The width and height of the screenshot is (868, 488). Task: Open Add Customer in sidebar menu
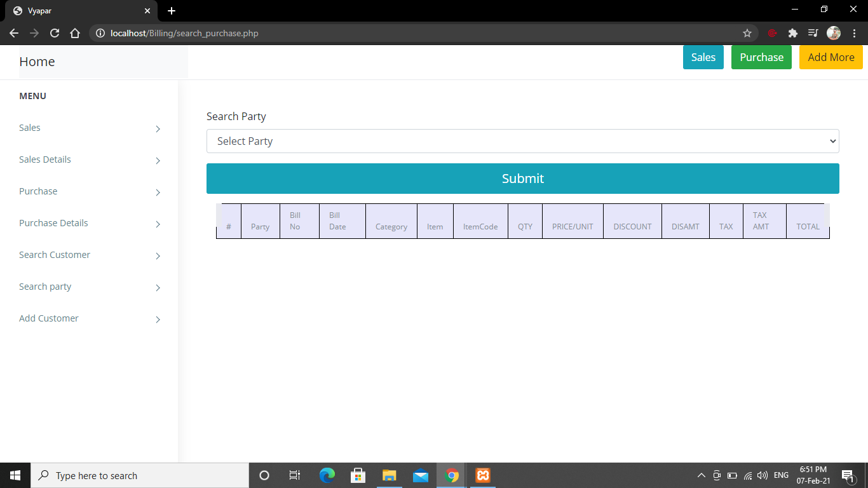click(x=49, y=318)
